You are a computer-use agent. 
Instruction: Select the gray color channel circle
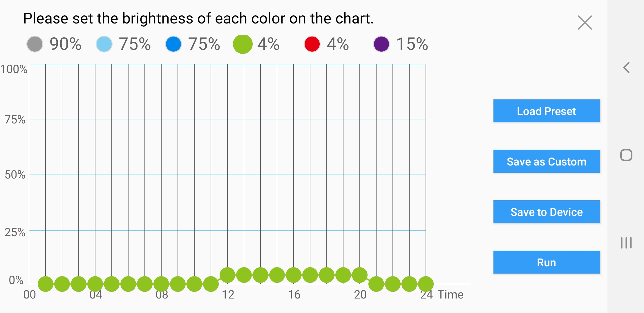[x=35, y=44]
